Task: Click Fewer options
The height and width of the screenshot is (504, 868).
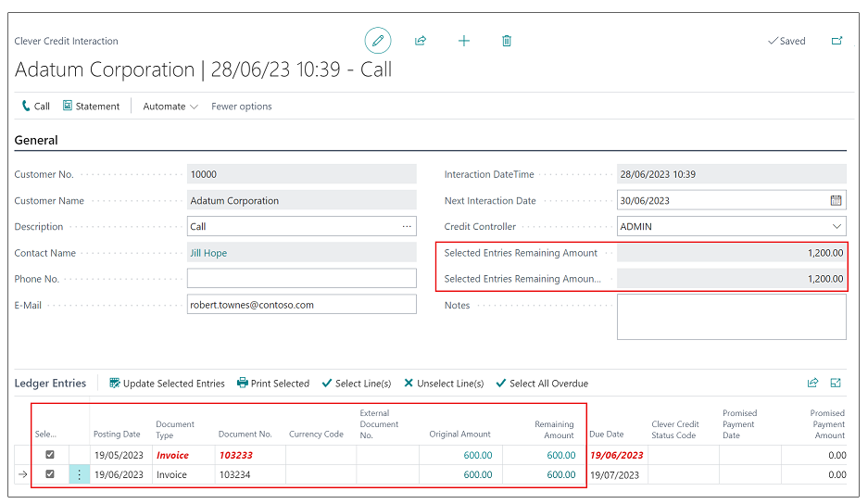Action: (x=242, y=107)
